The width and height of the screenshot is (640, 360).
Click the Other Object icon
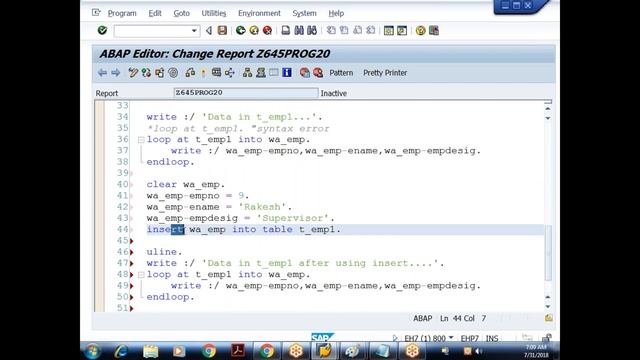pyautogui.click(x=159, y=73)
